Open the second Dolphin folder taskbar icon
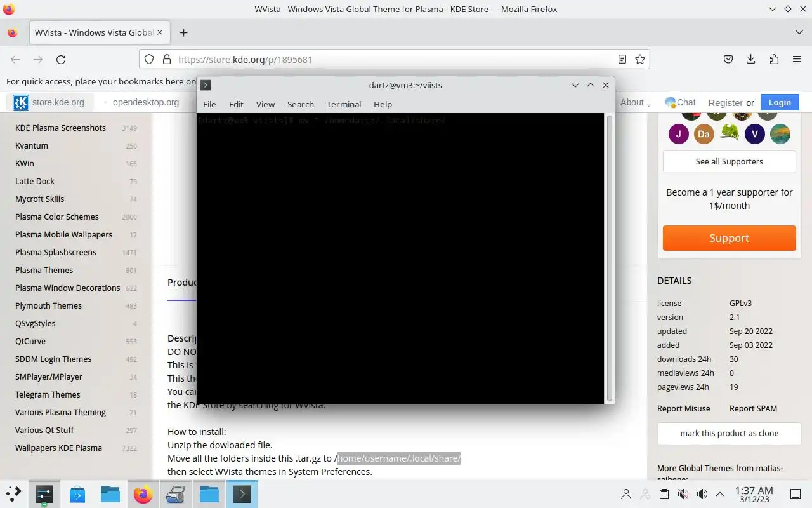Image resolution: width=812 pixels, height=508 pixels. click(x=209, y=493)
